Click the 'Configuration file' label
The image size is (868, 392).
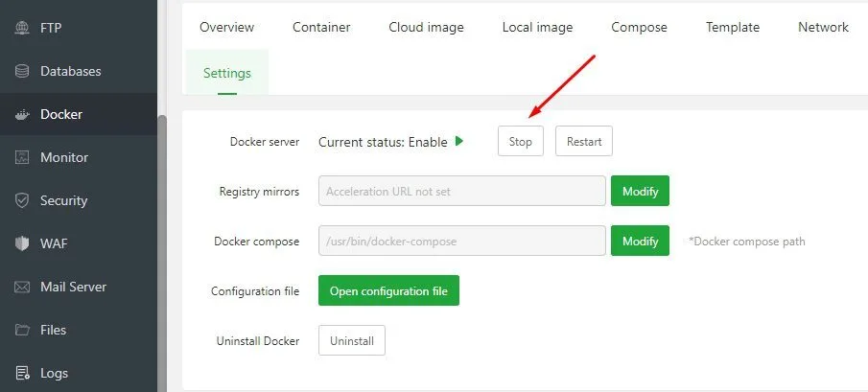tap(255, 290)
